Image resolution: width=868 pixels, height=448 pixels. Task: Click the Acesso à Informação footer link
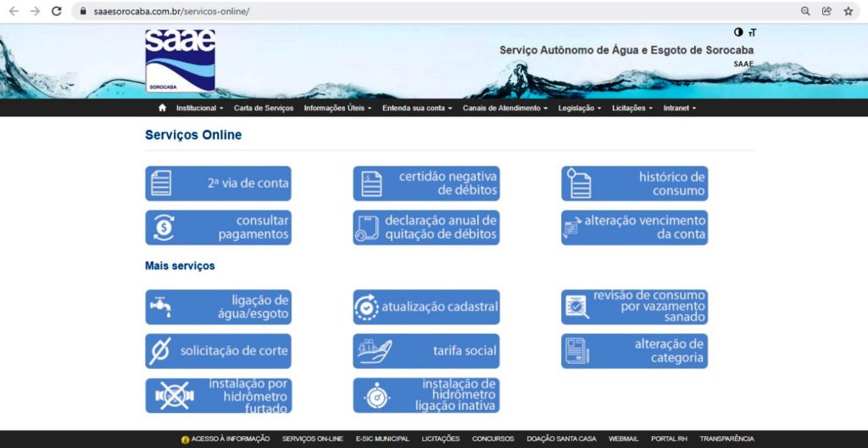coord(229,440)
